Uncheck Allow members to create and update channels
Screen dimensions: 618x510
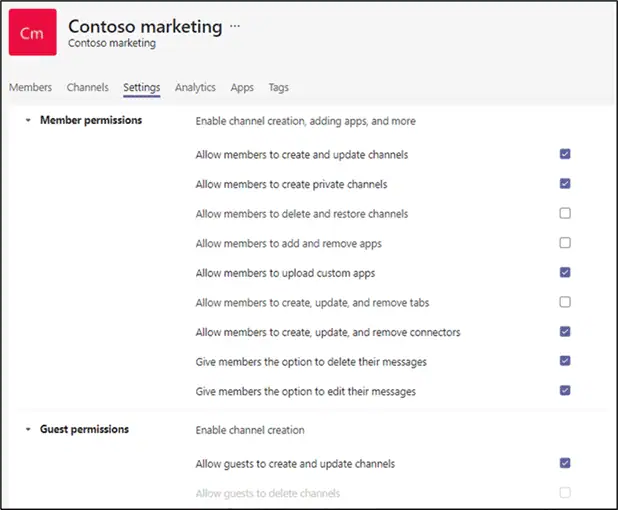[x=565, y=154]
